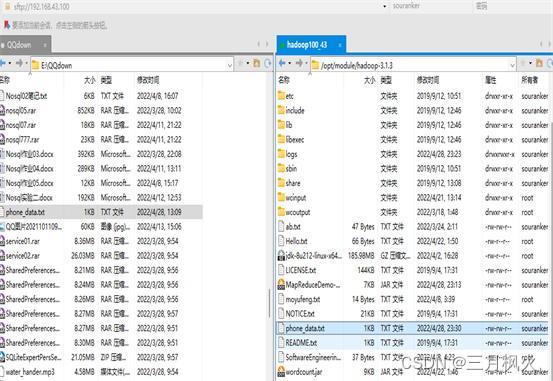This screenshot has width=553, height=381.
Task: Click the forward arrow in the remote pane toolbar
Action: (299, 64)
